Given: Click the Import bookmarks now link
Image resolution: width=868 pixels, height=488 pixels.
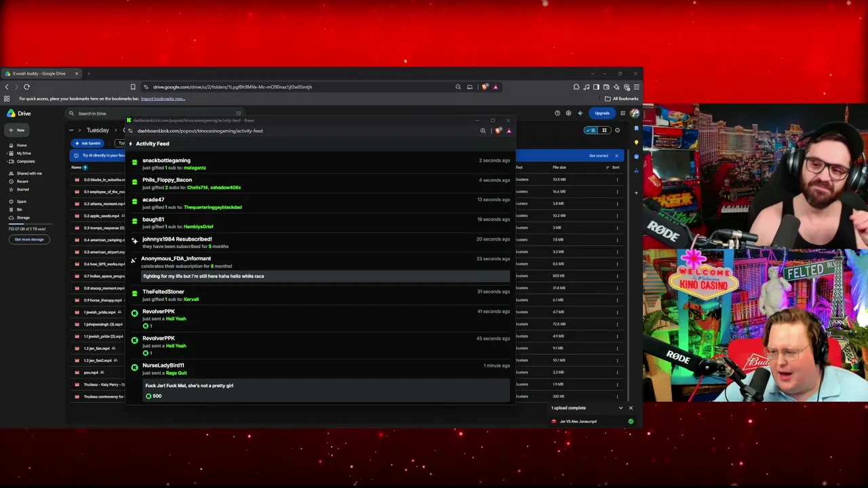Looking at the screenshot, I should (163, 99).
